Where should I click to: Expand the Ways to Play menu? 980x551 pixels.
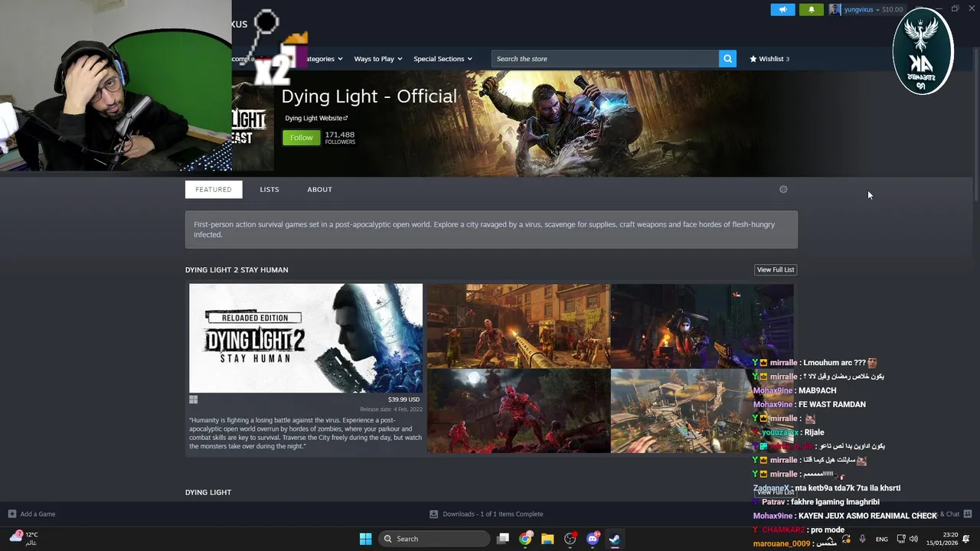tap(377, 59)
